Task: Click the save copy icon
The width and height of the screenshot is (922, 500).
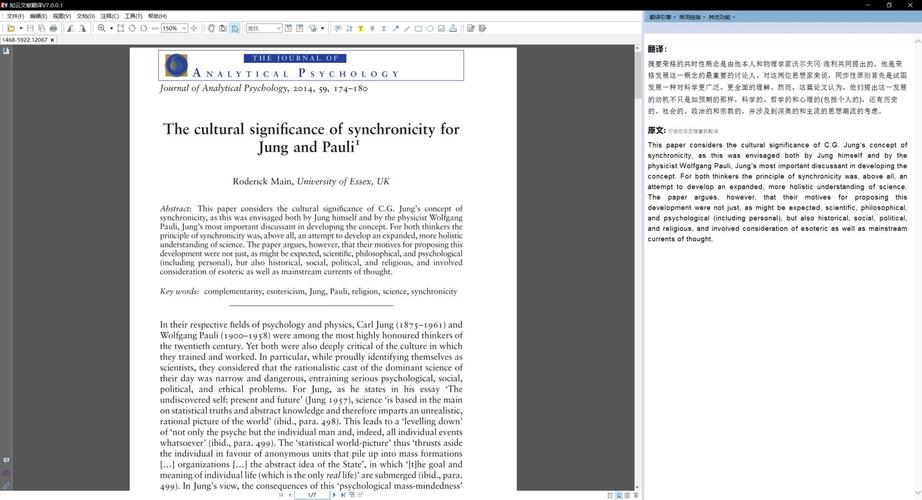Action: [x=41, y=28]
